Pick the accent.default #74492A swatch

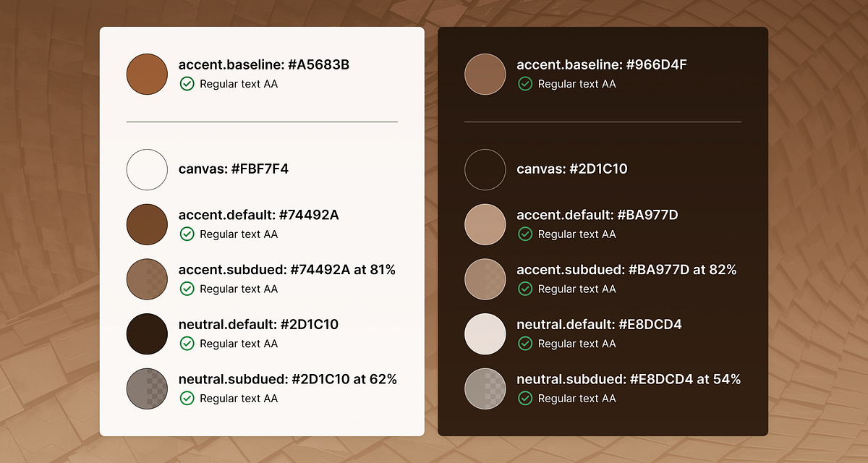point(147,224)
